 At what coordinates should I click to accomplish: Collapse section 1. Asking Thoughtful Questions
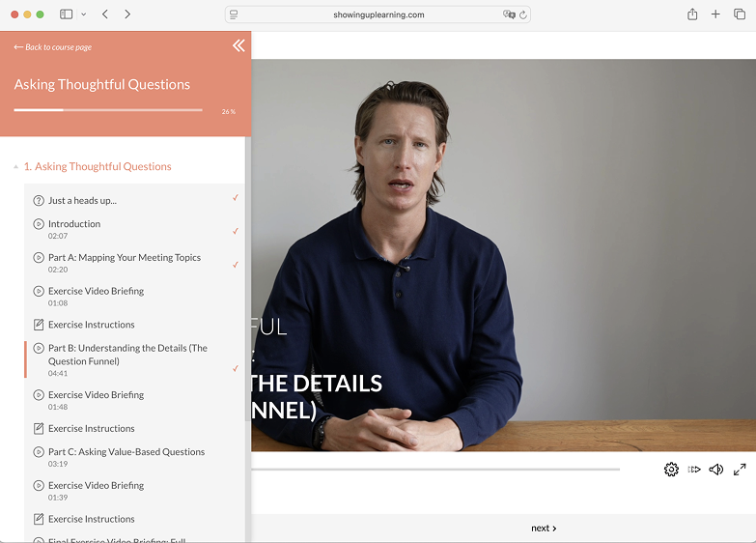coord(15,167)
